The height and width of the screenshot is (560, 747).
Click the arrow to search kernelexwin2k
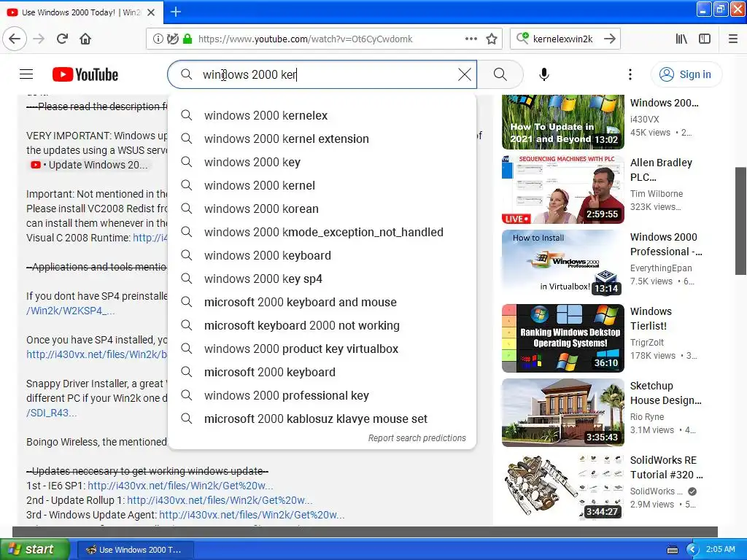coord(610,39)
